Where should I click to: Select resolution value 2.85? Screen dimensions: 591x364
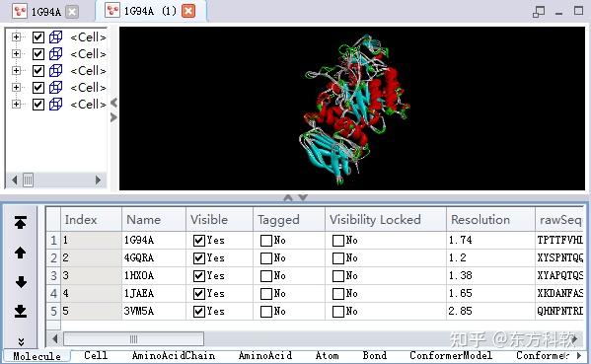point(461,312)
